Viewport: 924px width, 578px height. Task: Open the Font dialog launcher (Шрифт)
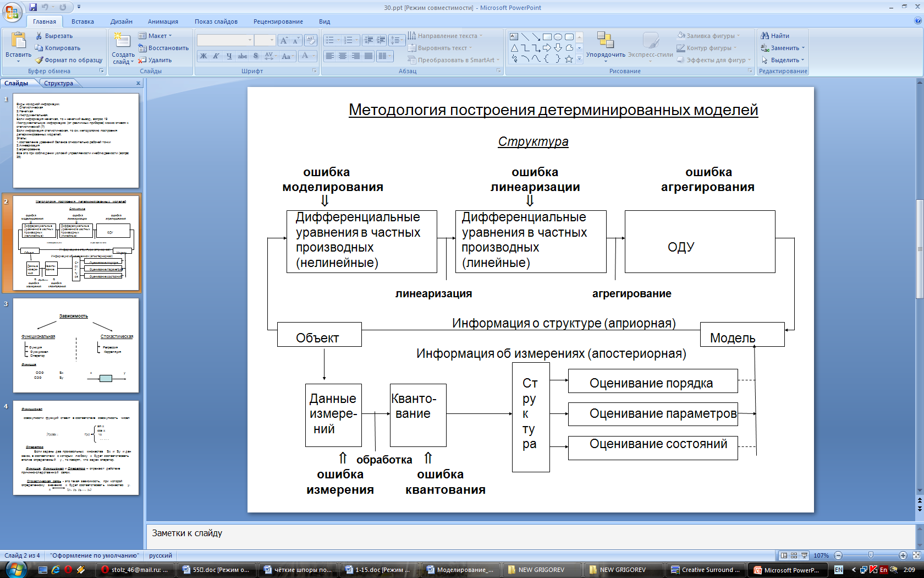coord(315,70)
